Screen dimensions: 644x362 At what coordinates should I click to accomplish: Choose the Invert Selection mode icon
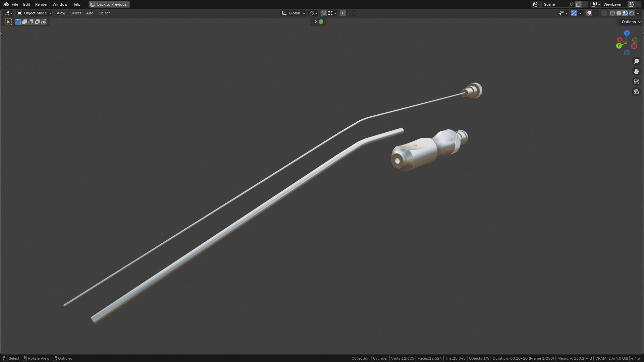[37, 22]
